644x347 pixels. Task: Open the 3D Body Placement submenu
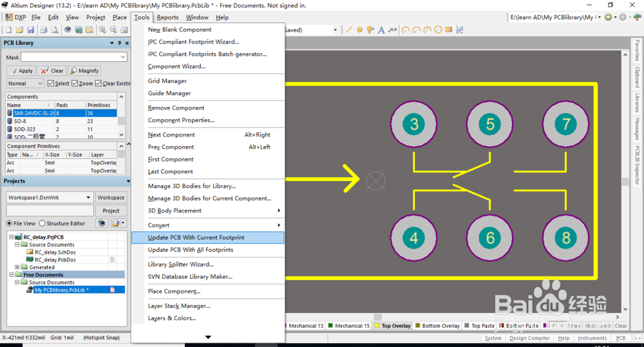[x=208, y=211]
